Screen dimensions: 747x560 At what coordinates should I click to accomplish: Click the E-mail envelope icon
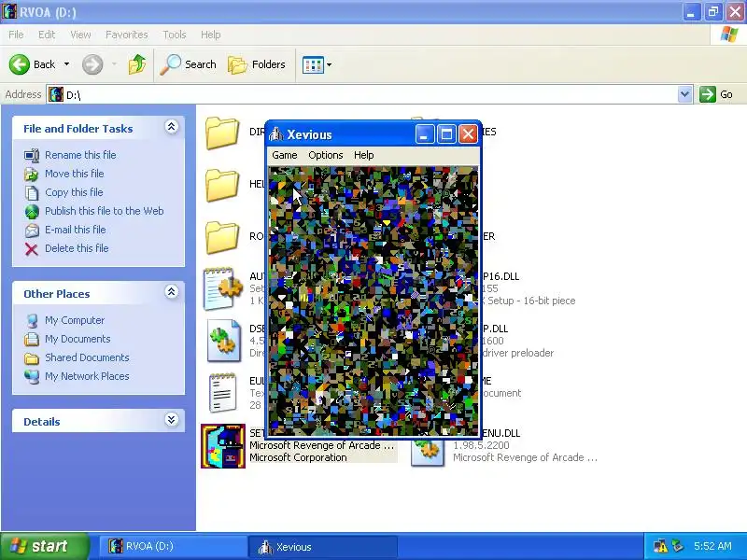(x=32, y=231)
